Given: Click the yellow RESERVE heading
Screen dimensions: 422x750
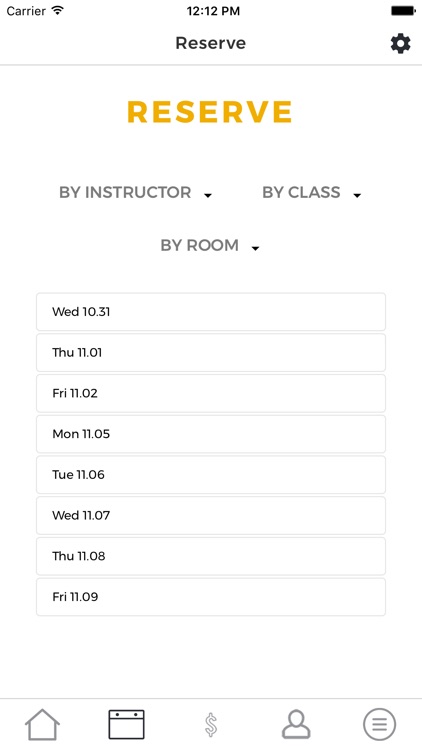Looking at the screenshot, I should pos(210,112).
